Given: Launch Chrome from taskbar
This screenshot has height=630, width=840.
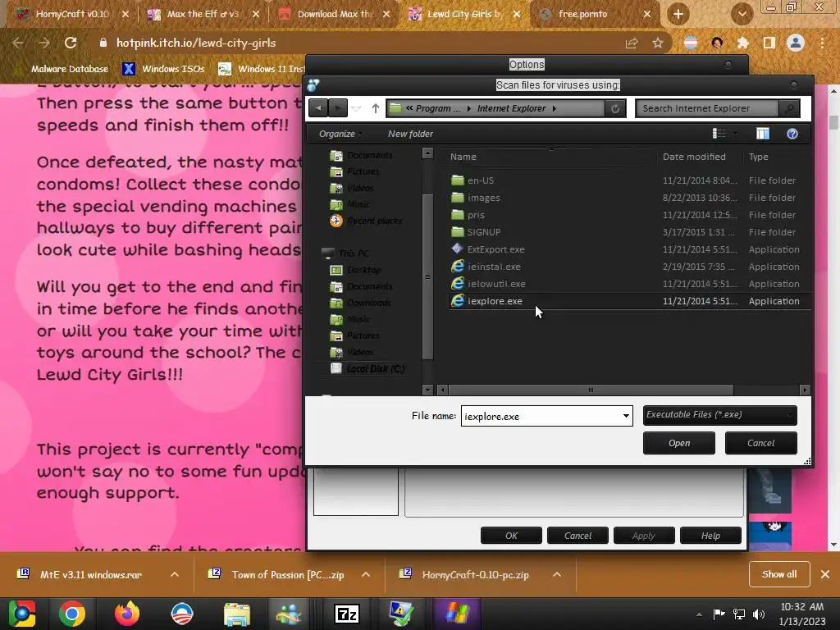Looking at the screenshot, I should 72,614.
